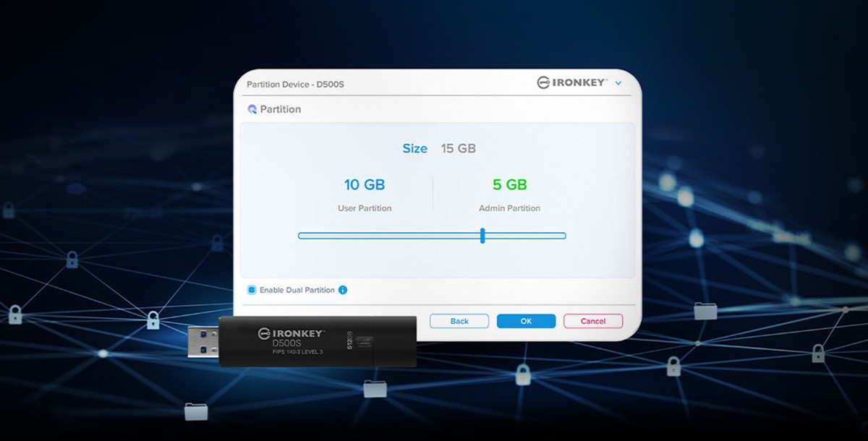Click the Partition section icon
868x441 pixels.
point(252,109)
